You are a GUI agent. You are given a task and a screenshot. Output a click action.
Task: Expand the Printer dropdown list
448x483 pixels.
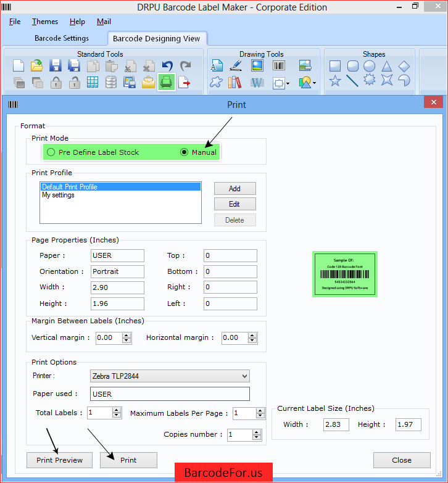point(244,376)
